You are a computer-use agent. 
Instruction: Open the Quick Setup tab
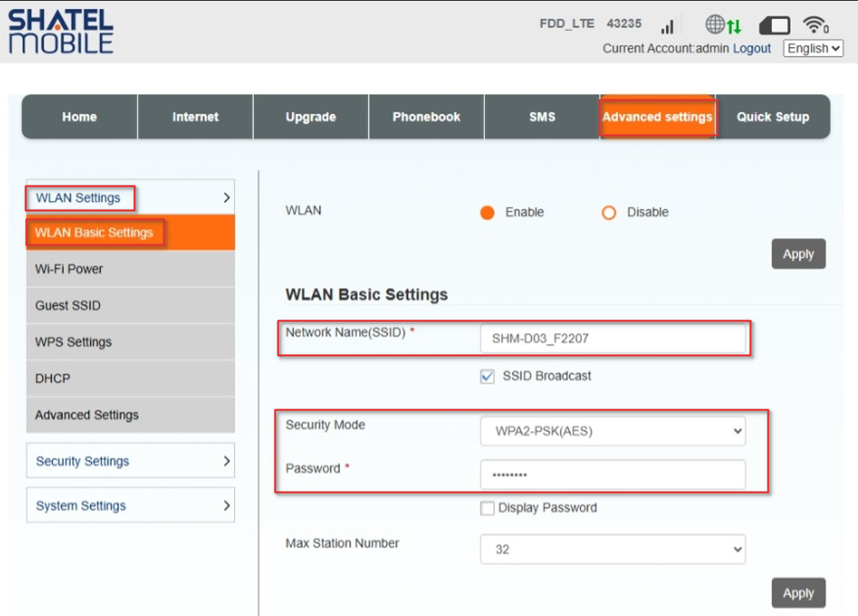tap(773, 116)
